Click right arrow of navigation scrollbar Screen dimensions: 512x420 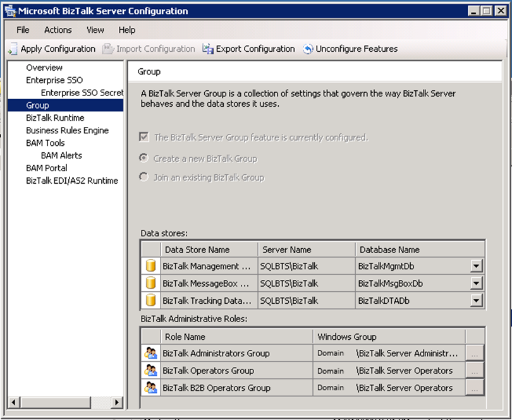pos(116,402)
